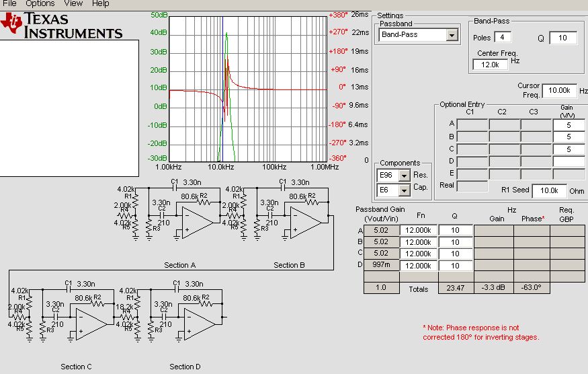
Task: Click the Fn field for section B
Action: coord(418,242)
